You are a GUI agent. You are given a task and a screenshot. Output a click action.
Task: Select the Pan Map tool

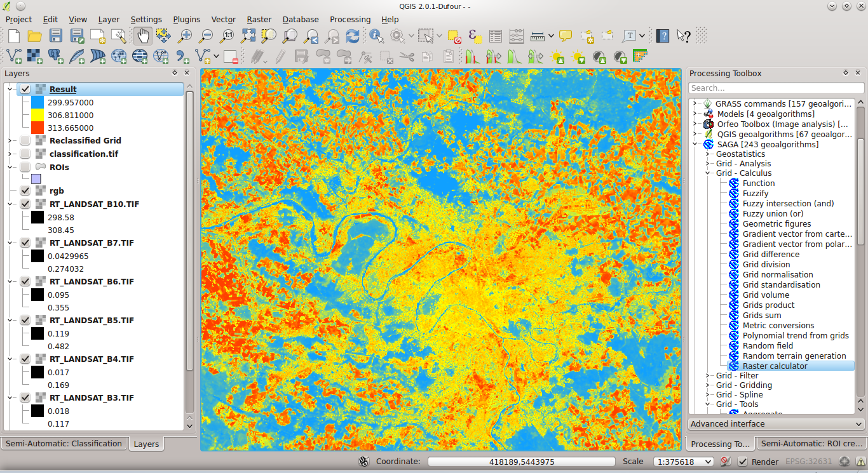tap(143, 36)
